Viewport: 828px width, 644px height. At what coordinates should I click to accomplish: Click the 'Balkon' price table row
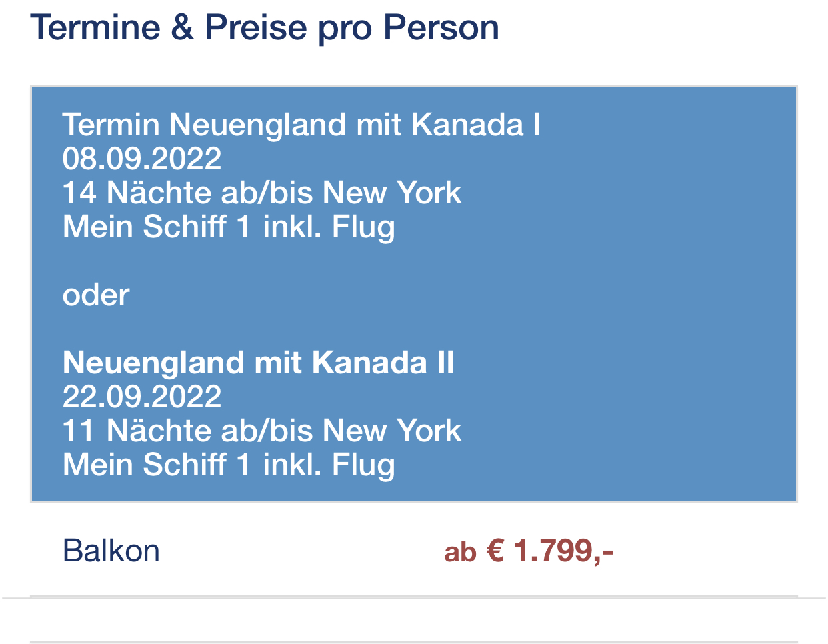pos(414,550)
